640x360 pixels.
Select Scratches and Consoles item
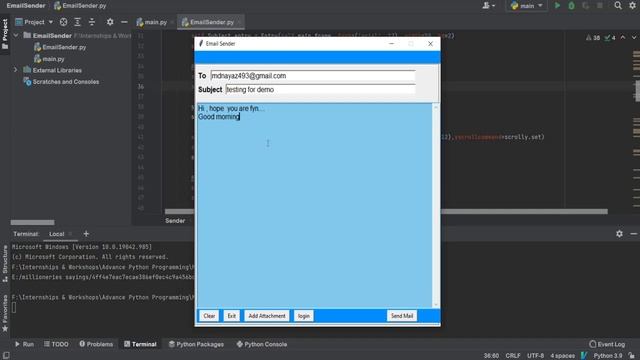tap(61, 82)
